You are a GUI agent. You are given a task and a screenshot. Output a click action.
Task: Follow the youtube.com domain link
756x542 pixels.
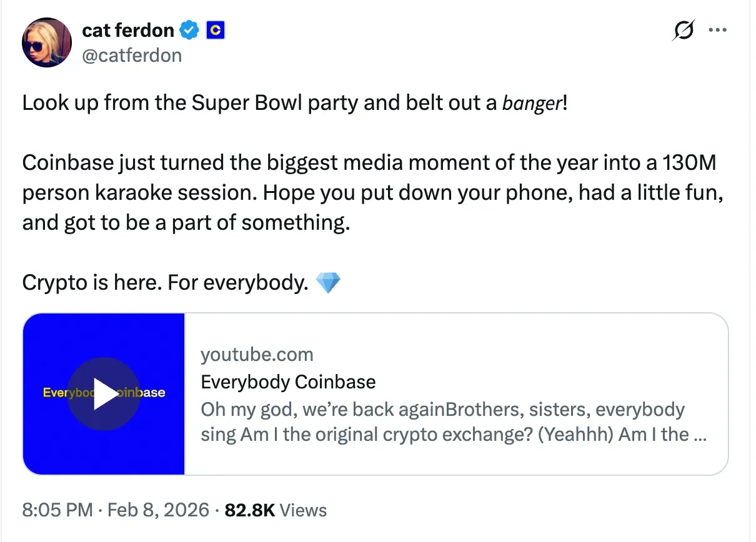point(257,354)
